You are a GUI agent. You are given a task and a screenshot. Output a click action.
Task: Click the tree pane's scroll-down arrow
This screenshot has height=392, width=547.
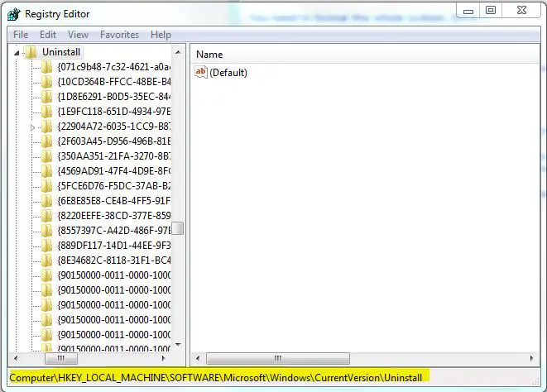click(178, 345)
